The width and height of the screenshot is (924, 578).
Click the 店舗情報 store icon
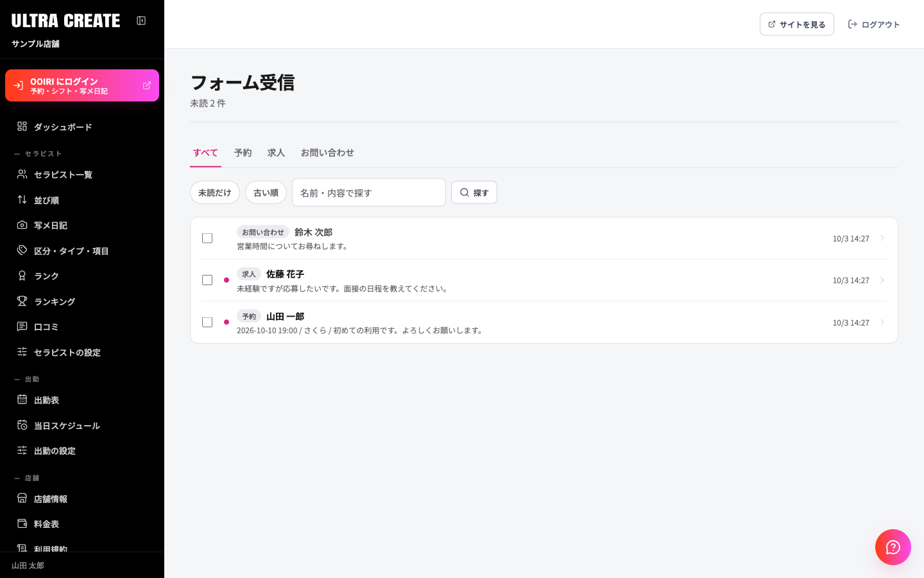(x=22, y=498)
